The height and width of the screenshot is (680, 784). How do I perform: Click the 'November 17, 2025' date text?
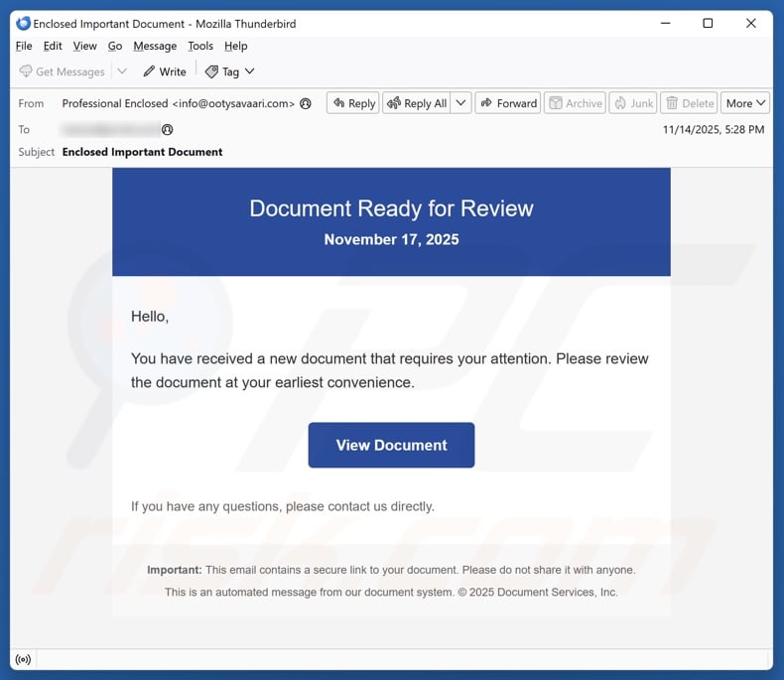(391, 239)
